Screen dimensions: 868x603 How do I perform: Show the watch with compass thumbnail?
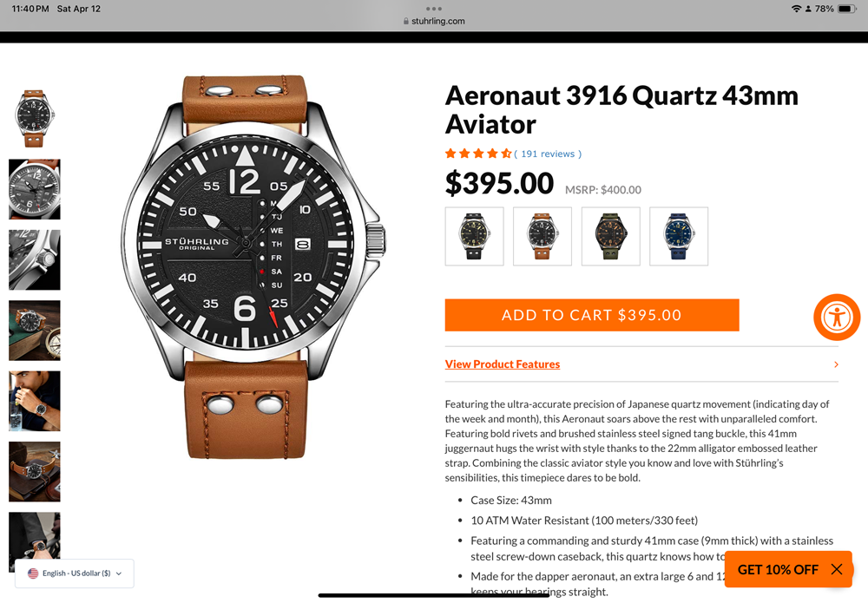pyautogui.click(x=35, y=331)
